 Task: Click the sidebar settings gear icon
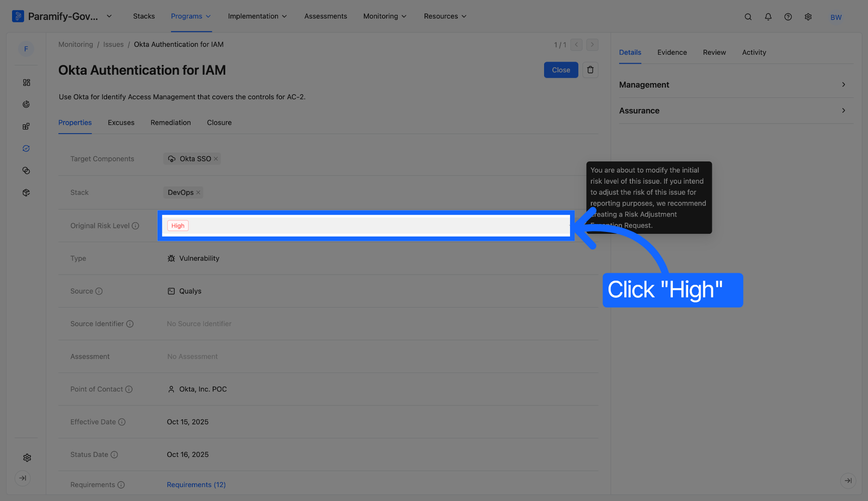(x=27, y=458)
